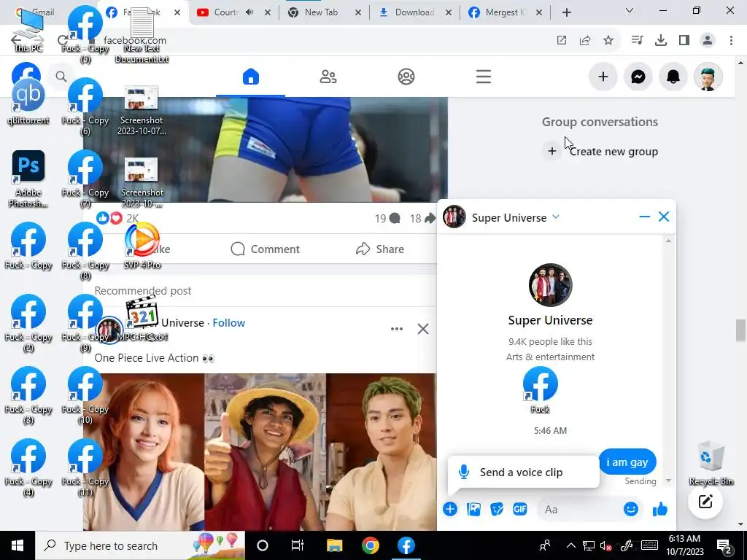Open the Windows notification center
This screenshot has width=747, height=560.
[x=724, y=545]
